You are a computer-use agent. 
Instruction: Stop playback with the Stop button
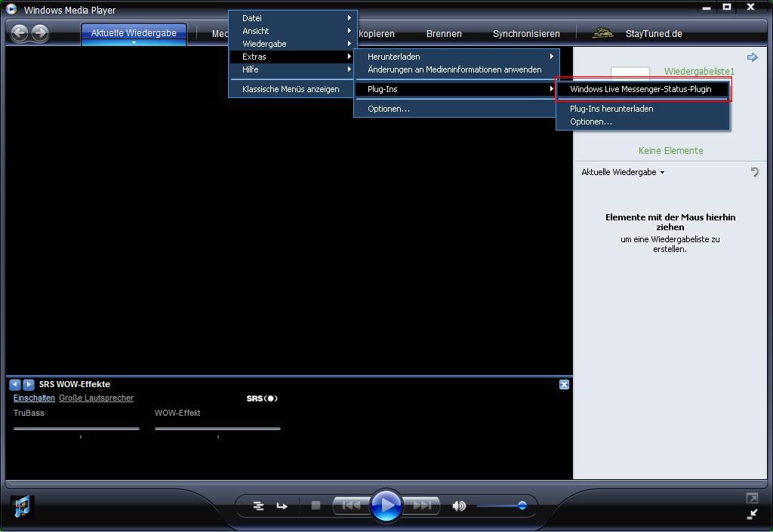tap(316, 506)
